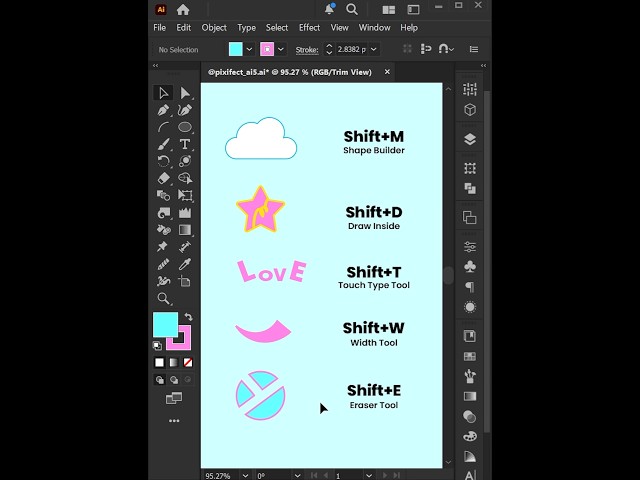Set paint mode to None

[188, 362]
